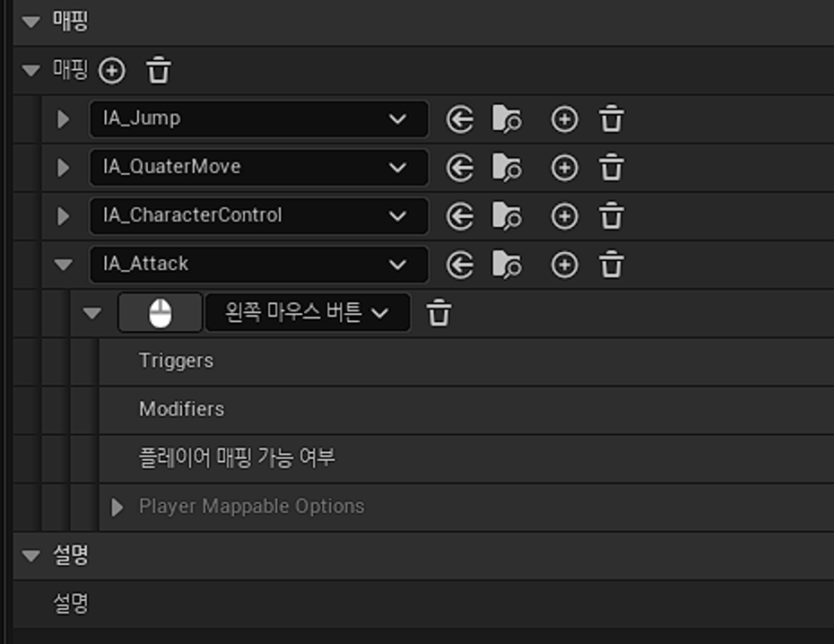Use selected asset for the IA_Jump row
834x644 pixels.
point(460,118)
